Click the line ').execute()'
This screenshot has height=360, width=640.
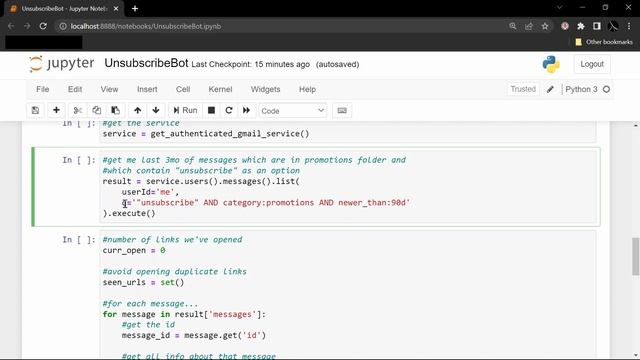pos(129,213)
